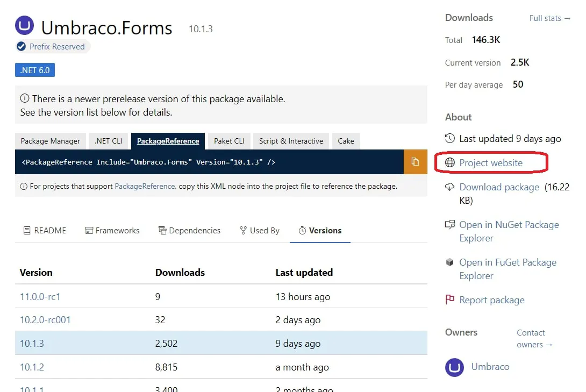Copy the PackageReference install command
Image resolution: width=586 pixels, height=392 pixels.
coord(414,162)
